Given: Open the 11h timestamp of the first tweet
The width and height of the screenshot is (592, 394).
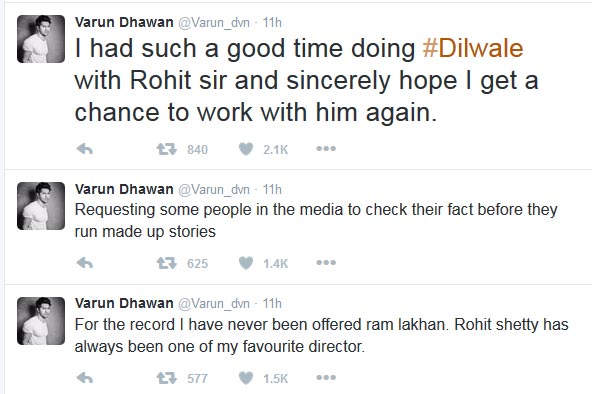Looking at the screenshot, I should pos(272,23).
